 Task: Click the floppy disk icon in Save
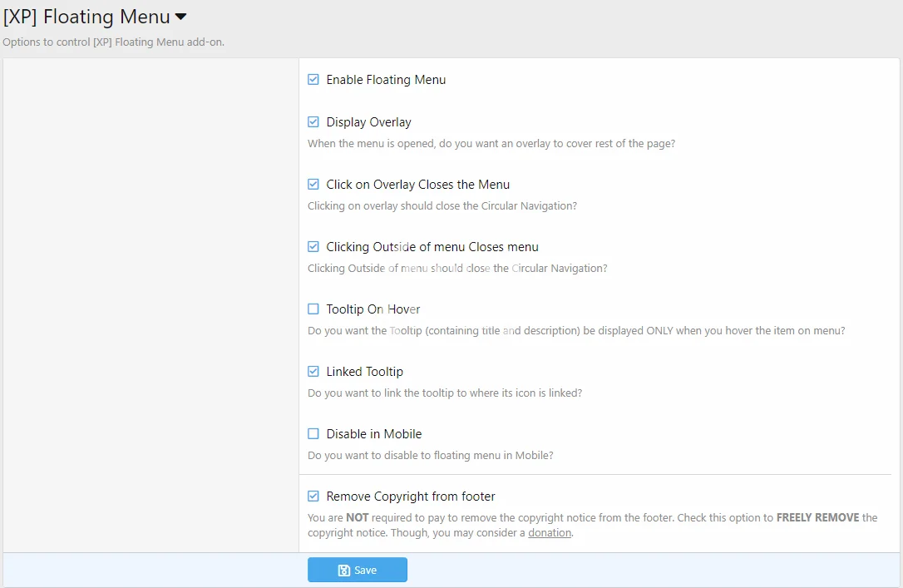(343, 571)
